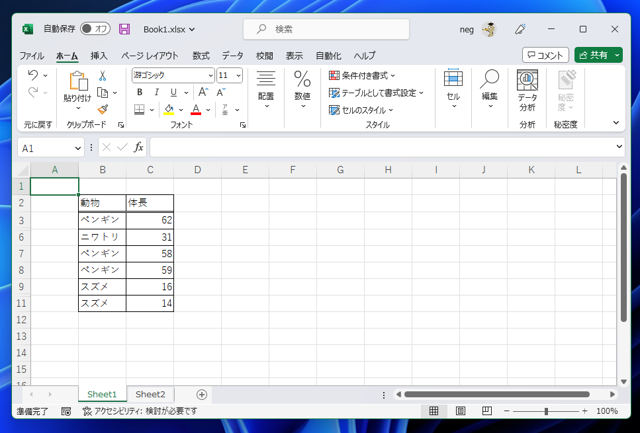This screenshot has width=640, height=433.
Task: Click the search magnifier icon in title bar
Action: pos(262,29)
